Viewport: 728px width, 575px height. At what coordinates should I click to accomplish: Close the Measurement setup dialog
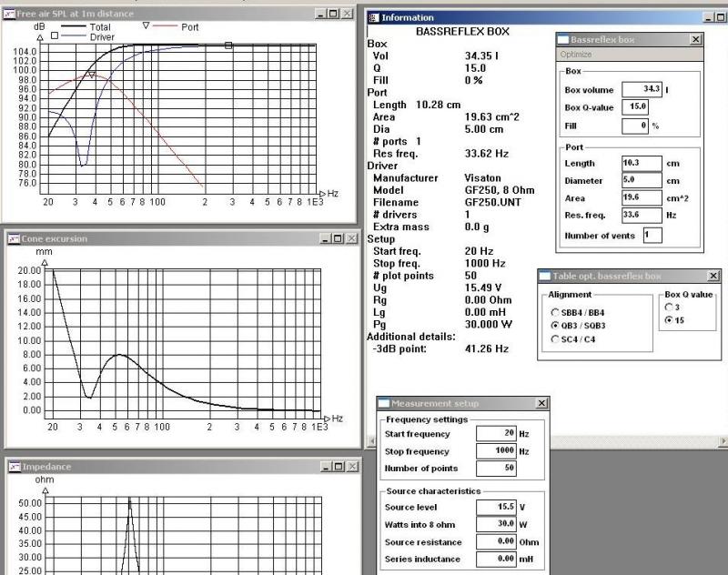pyautogui.click(x=542, y=403)
